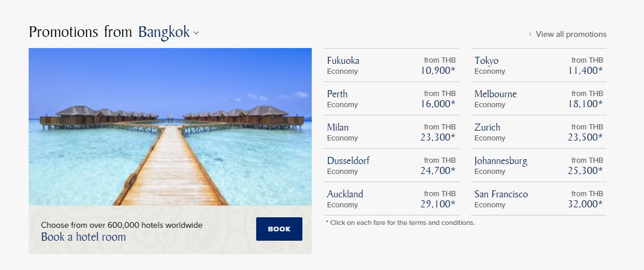This screenshot has width=644, height=270.
Task: Pick the Johannesburg Economy fare
Action: [539, 165]
